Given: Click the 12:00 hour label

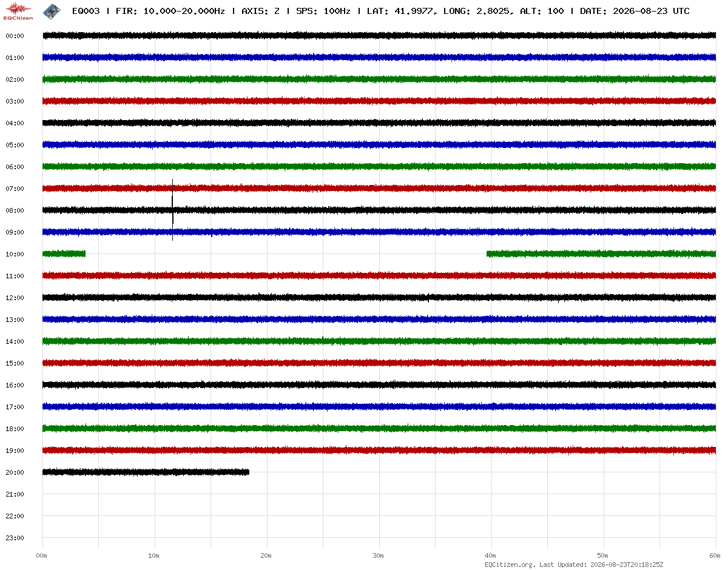Looking at the screenshot, I should 15,298.
